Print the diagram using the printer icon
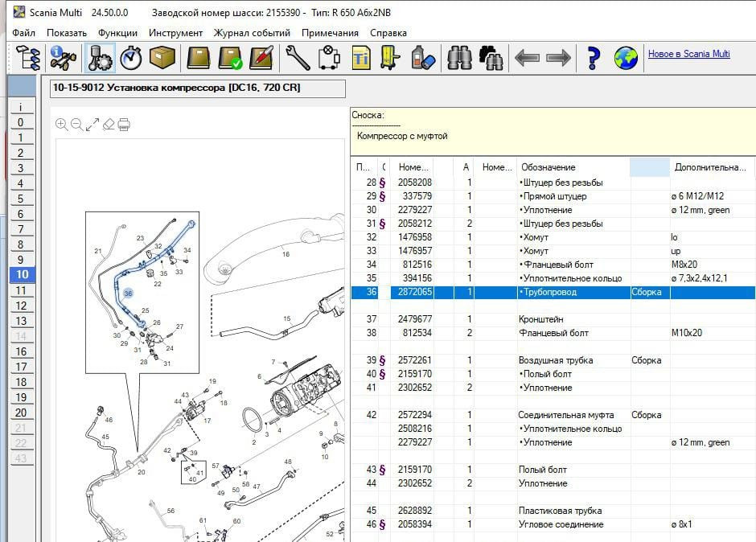The height and width of the screenshot is (542, 756). pos(124,124)
